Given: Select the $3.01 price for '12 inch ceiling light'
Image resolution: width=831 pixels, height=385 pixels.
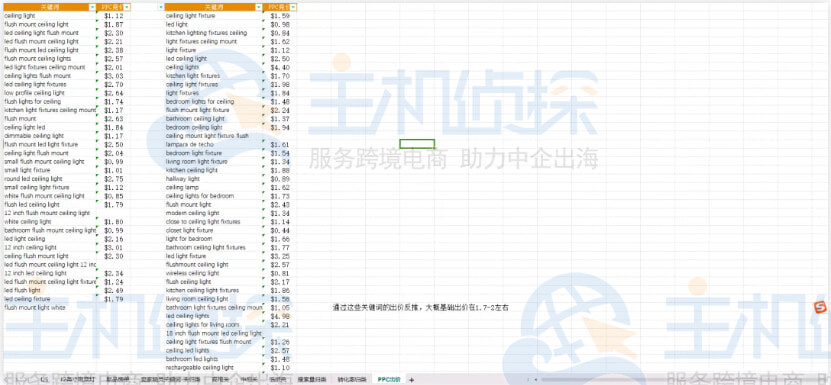Looking at the screenshot, I should pos(114,247).
